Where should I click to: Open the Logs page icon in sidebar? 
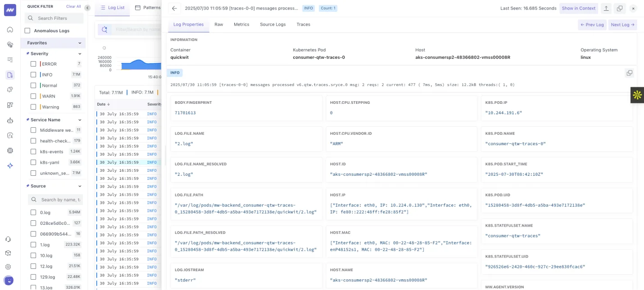click(10, 75)
